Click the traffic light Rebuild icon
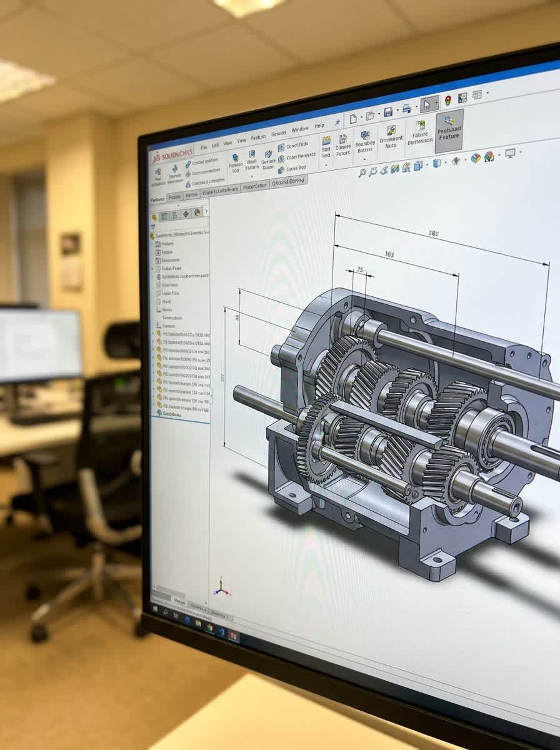Viewport: 560px width, 750px height. pyautogui.click(x=449, y=101)
